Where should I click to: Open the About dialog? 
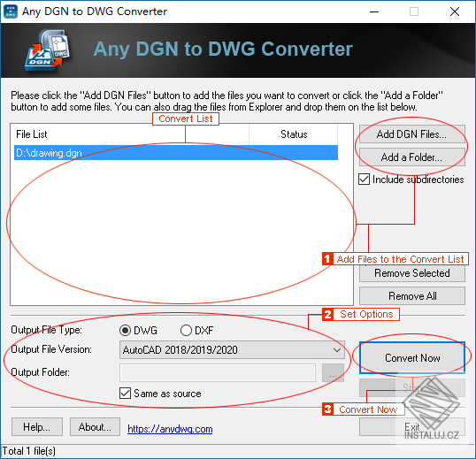pyautogui.click(x=95, y=427)
